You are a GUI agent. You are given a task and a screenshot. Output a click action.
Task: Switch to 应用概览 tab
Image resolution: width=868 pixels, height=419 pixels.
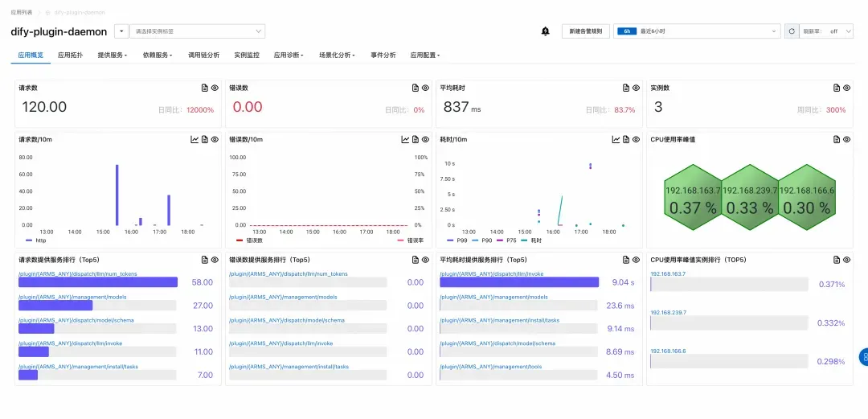[x=31, y=55]
